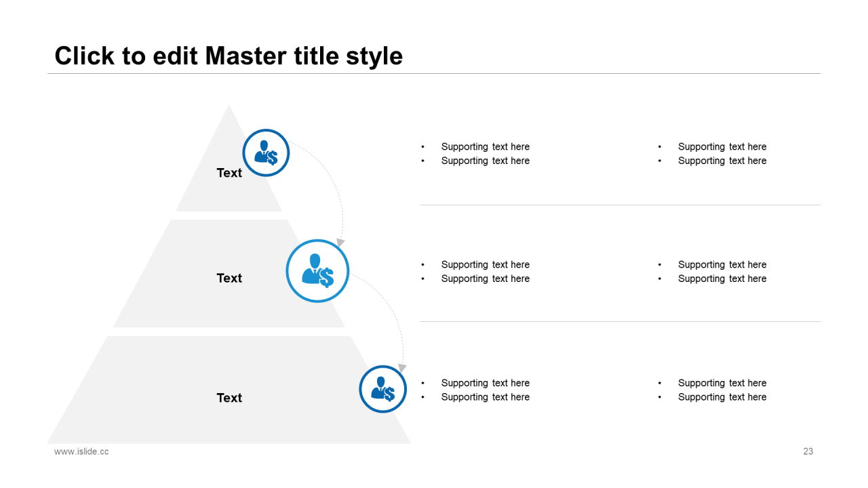
Task: Click the top pyramid person-dollar icon
Action: pyautogui.click(x=267, y=153)
